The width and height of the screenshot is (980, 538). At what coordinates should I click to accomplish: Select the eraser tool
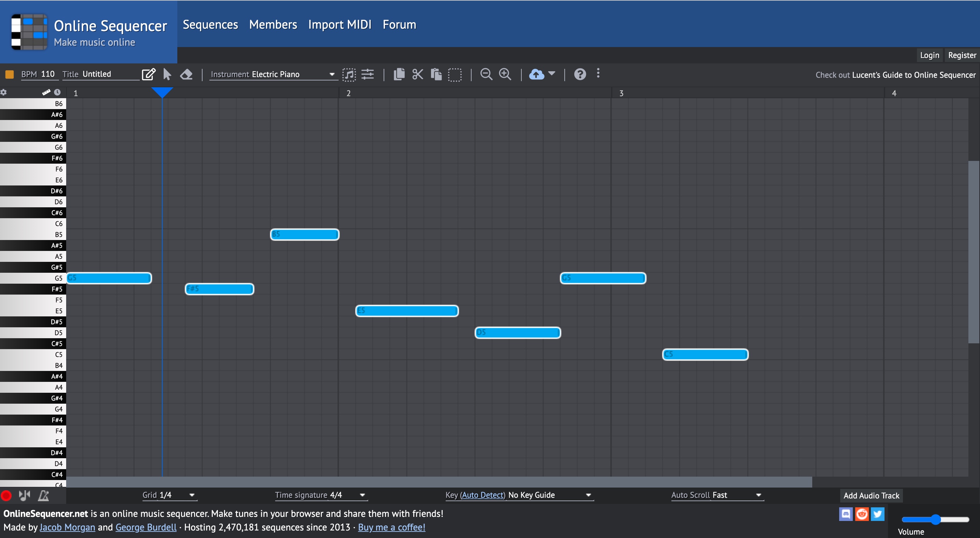pyautogui.click(x=186, y=74)
